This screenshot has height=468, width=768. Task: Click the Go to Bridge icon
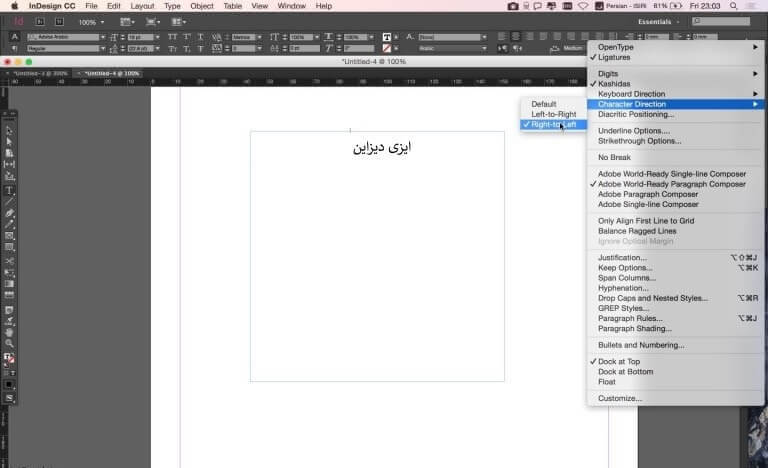pos(40,22)
